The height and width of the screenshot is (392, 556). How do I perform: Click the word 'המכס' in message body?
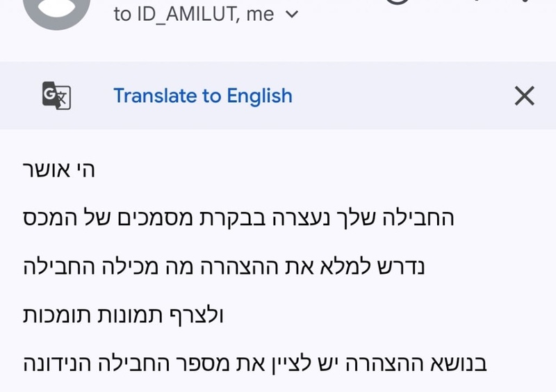(50, 218)
